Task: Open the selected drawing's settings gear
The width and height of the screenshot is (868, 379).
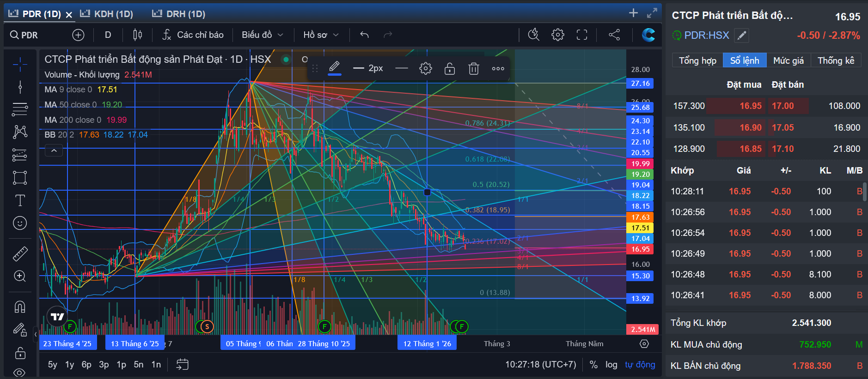Action: (x=426, y=69)
